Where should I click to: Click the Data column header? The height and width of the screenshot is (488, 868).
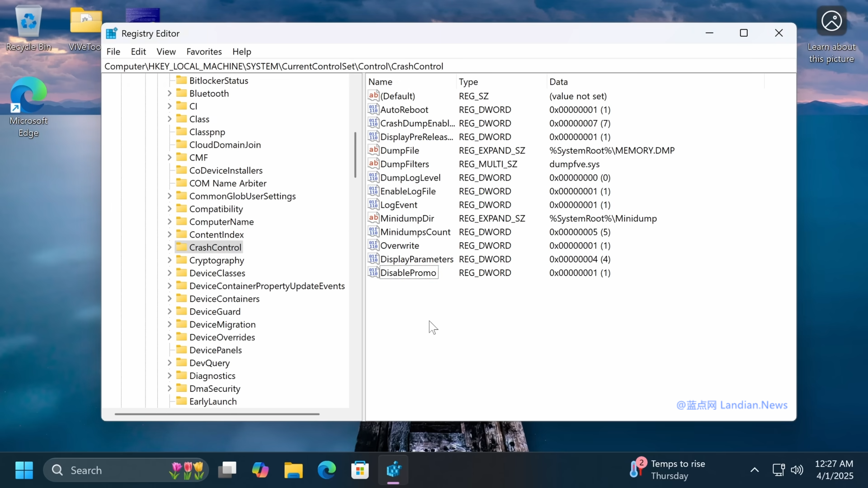click(x=655, y=82)
